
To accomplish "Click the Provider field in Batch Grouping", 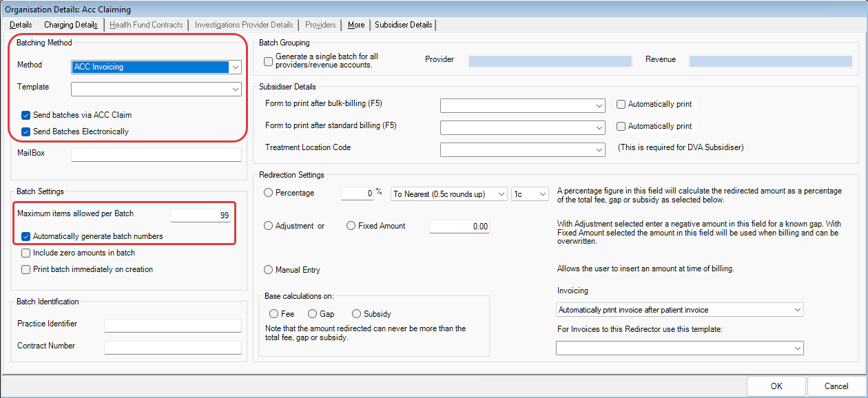I will tap(550, 61).
